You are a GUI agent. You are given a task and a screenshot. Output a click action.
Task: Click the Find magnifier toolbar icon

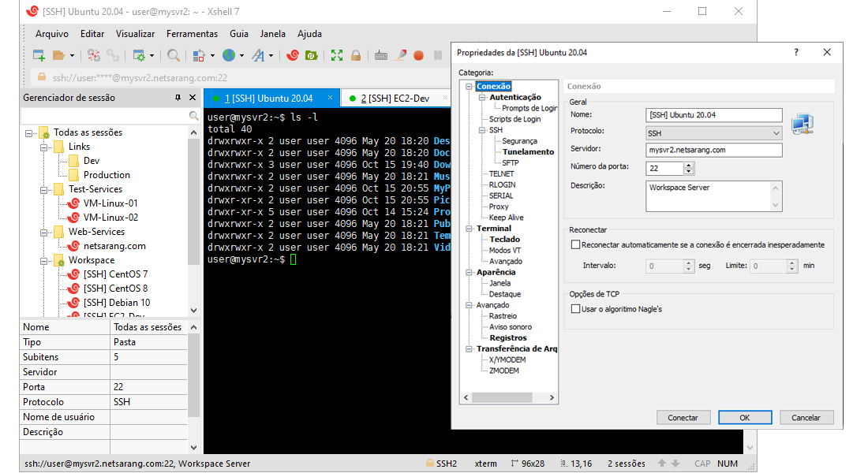[174, 55]
